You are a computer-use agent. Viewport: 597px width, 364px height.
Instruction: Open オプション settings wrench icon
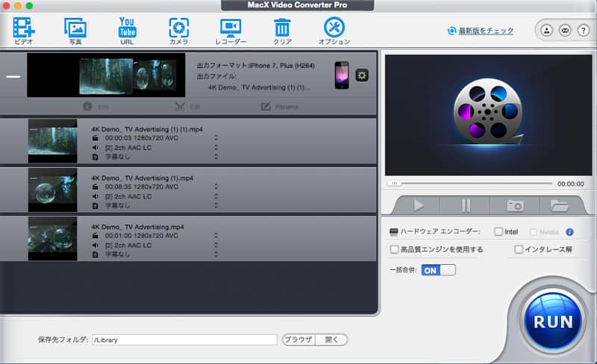pos(334,31)
